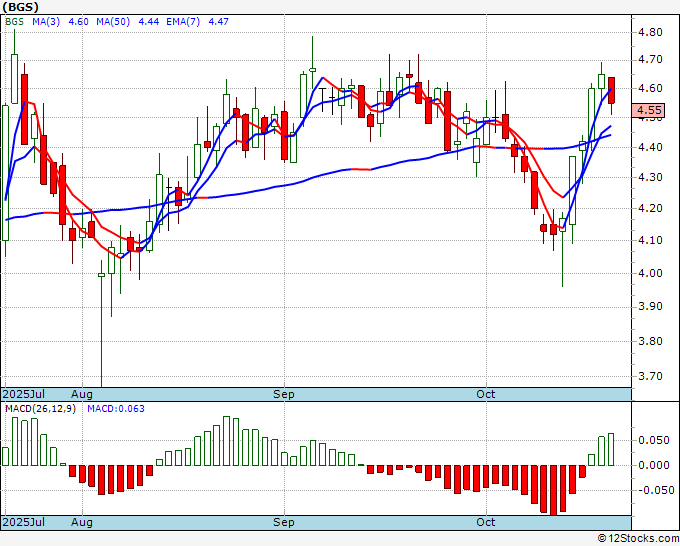680x546 pixels.
Task: Click the 0.000 MACD axis label
Action: click(x=656, y=465)
